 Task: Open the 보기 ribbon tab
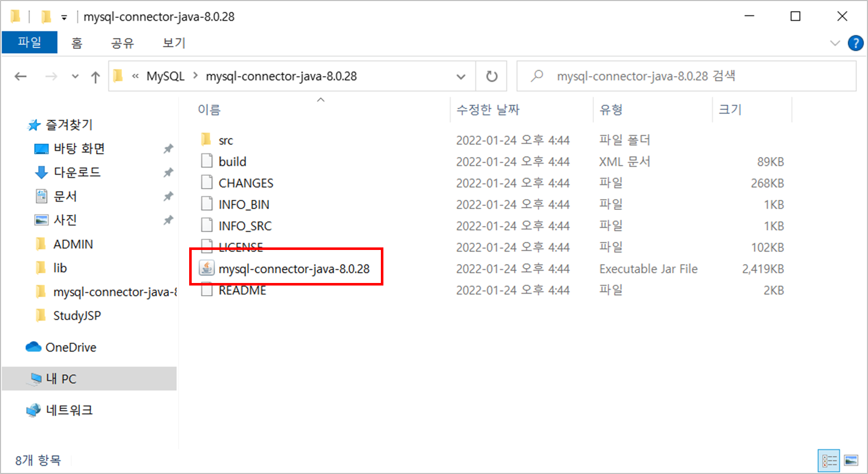(x=174, y=43)
